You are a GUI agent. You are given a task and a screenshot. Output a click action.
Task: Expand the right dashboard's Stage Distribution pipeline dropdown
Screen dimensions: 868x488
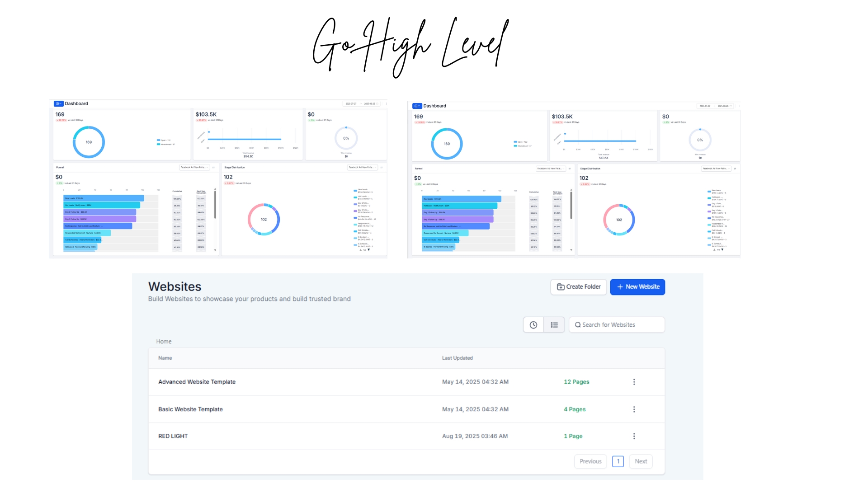716,169
